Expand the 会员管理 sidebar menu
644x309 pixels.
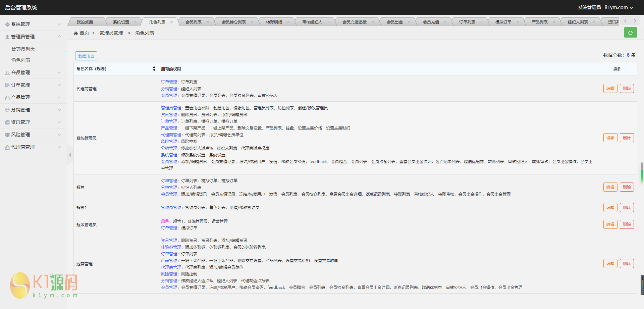(x=34, y=72)
